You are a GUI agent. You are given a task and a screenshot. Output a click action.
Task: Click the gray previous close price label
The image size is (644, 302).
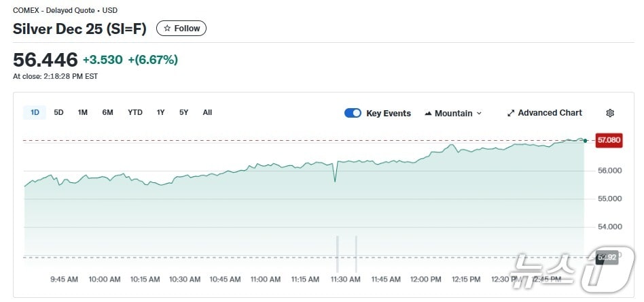tap(607, 257)
